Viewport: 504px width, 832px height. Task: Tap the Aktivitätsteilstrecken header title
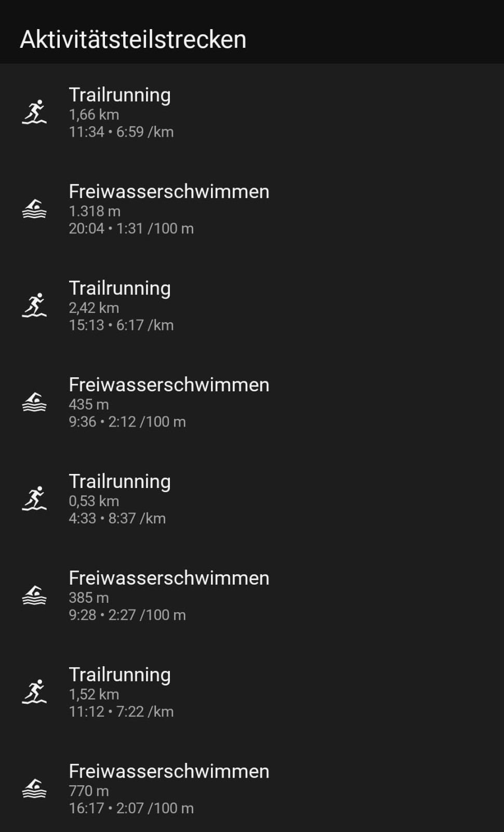[133, 39]
